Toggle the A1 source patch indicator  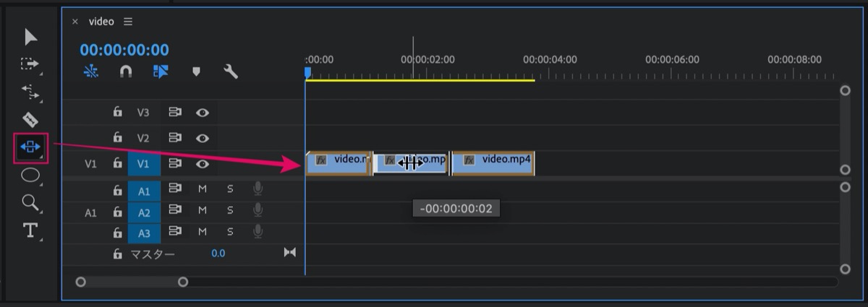point(90,212)
